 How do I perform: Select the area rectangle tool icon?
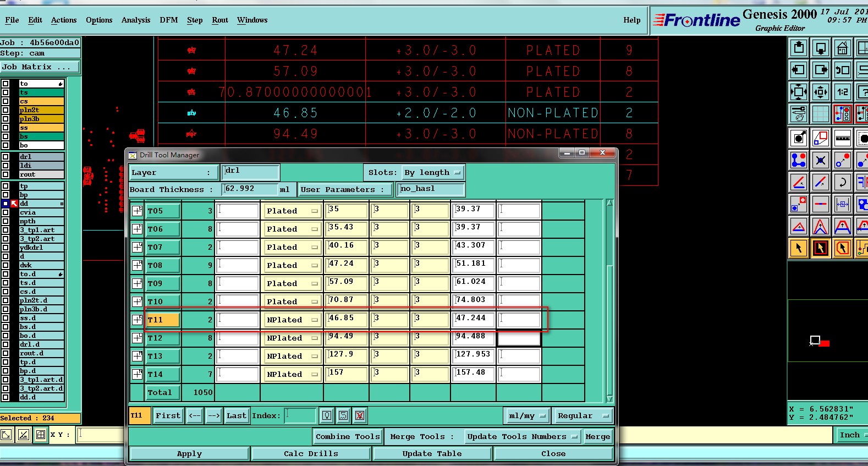[x=821, y=138]
